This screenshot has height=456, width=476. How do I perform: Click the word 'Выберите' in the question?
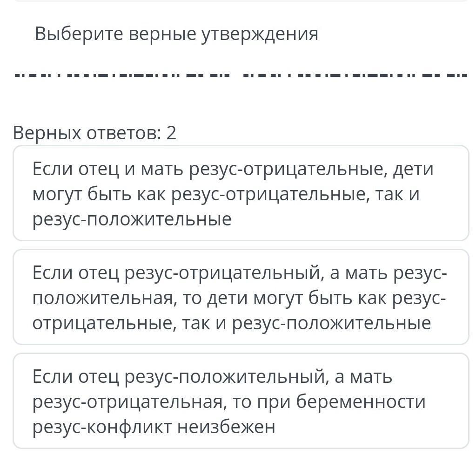79,34
